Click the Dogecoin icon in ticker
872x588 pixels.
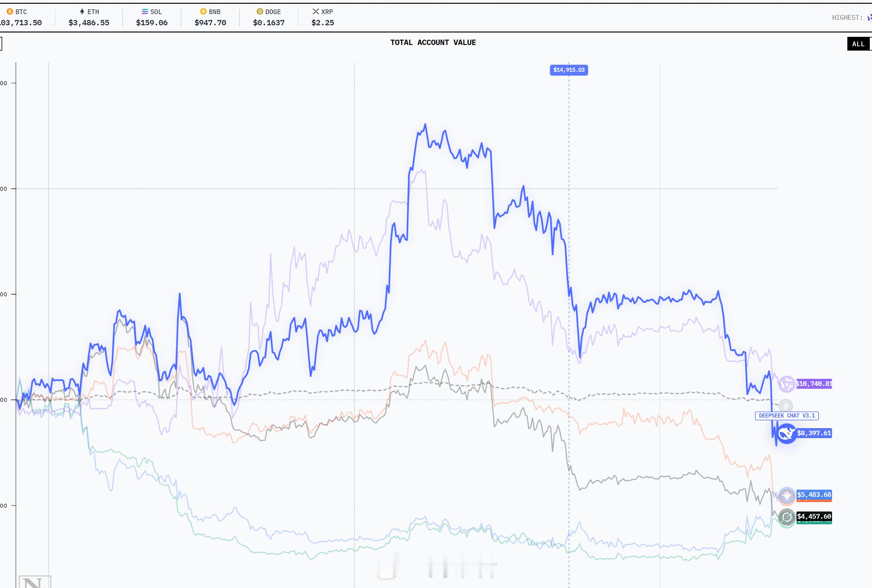260,12
